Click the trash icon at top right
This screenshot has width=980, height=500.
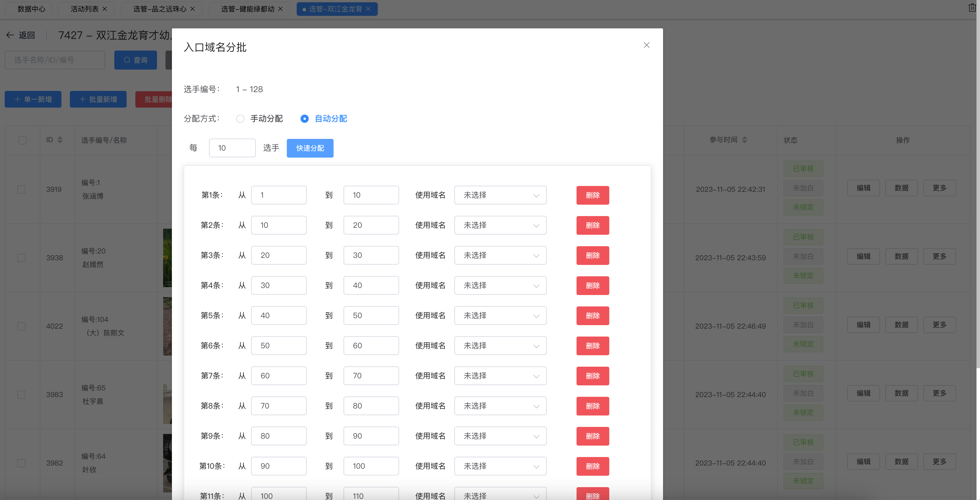[x=972, y=8]
